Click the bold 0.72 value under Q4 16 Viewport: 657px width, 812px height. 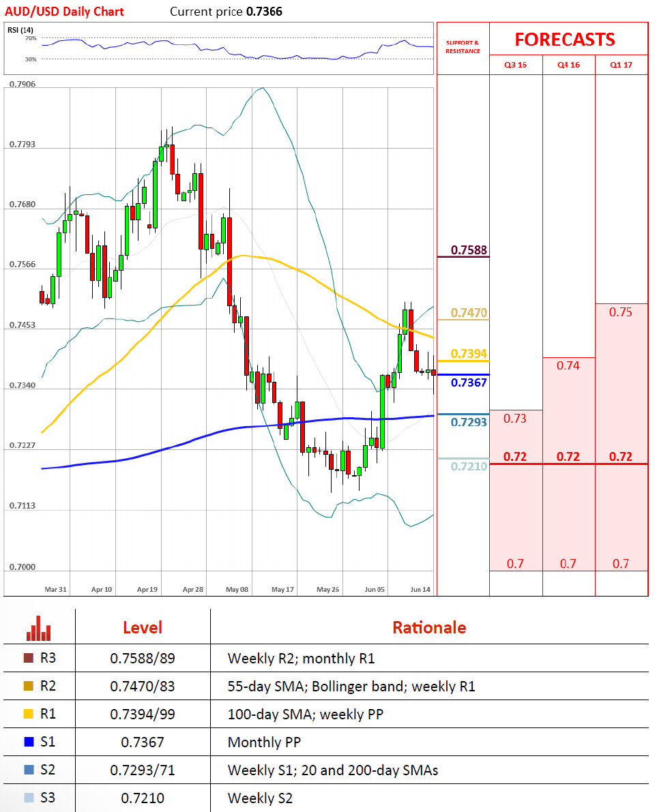point(568,457)
